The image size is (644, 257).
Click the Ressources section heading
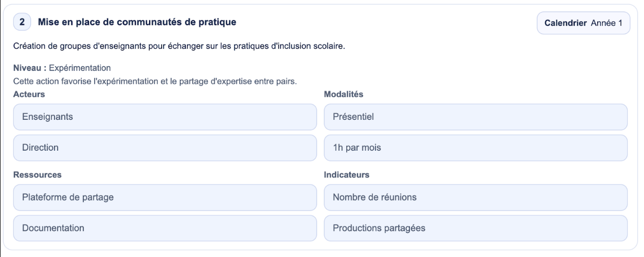pos(38,175)
